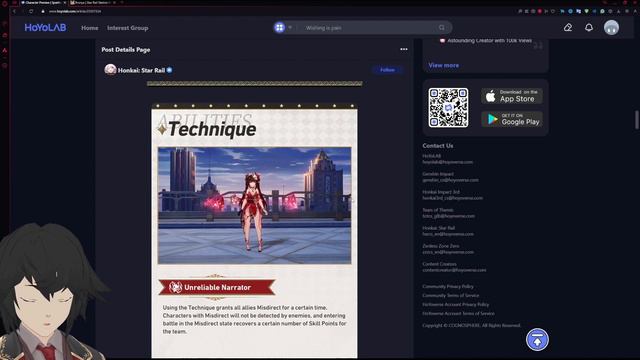Click the HoYoLAB logo

45,28
